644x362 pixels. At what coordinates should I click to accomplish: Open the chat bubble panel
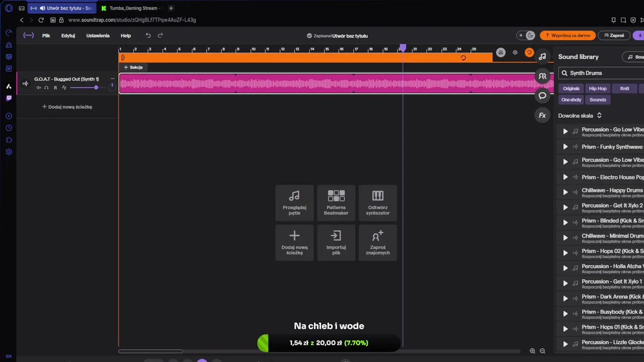(542, 96)
